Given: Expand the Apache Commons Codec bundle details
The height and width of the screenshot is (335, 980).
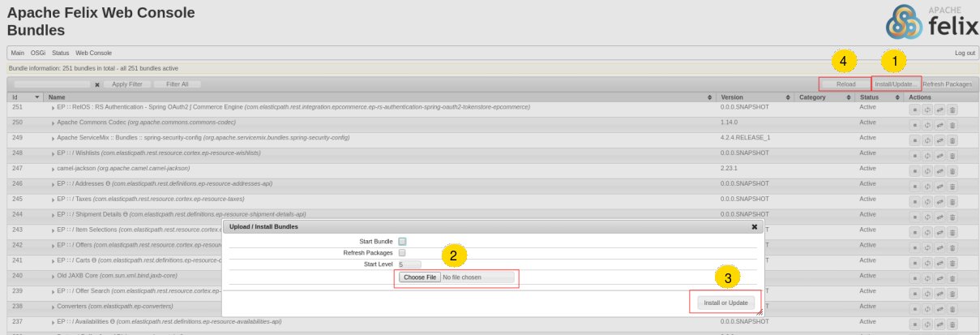Looking at the screenshot, I should [x=52, y=122].
